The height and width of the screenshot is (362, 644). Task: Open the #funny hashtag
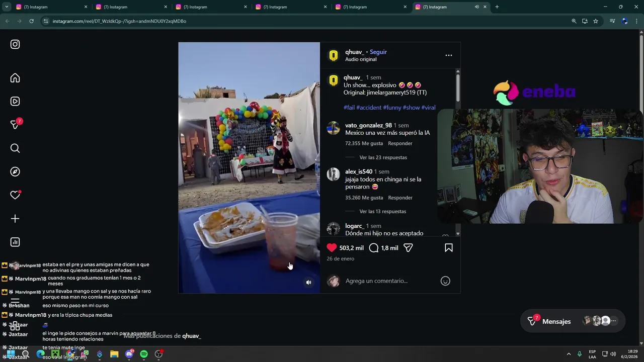392,108
